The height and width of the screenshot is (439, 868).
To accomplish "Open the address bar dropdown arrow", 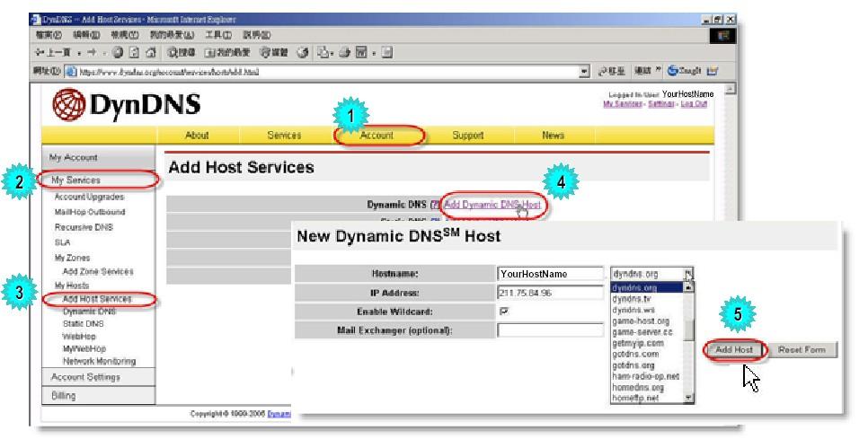I will [x=585, y=71].
